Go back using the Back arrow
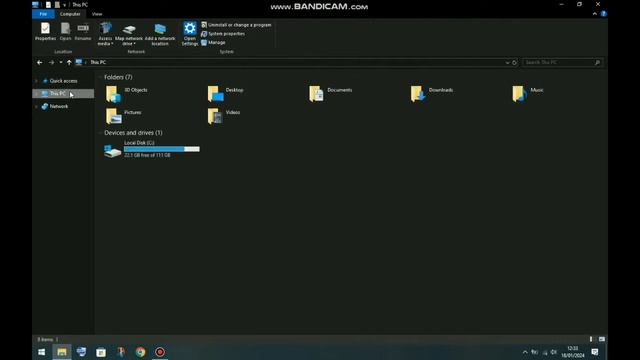 [x=40, y=62]
